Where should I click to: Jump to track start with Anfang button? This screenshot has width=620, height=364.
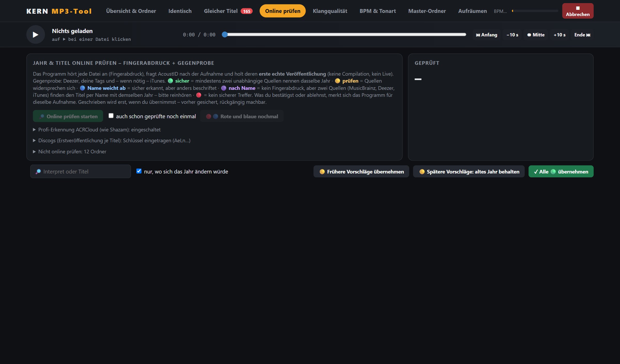[x=486, y=35]
